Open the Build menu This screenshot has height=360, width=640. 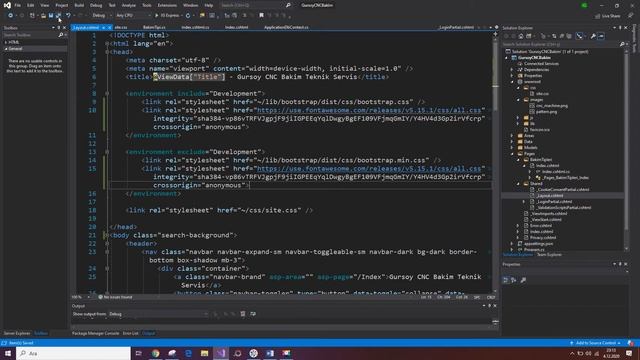point(79,5)
